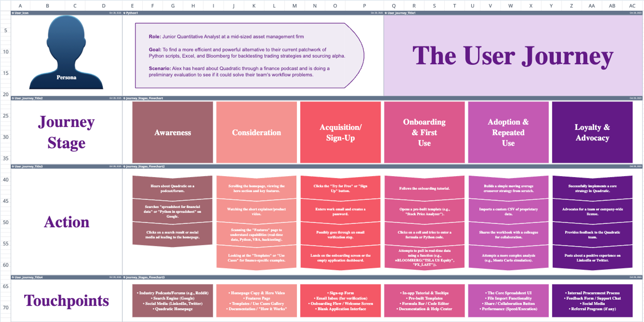Click 'Successfully implements a core strategy' step

[x=592, y=188]
